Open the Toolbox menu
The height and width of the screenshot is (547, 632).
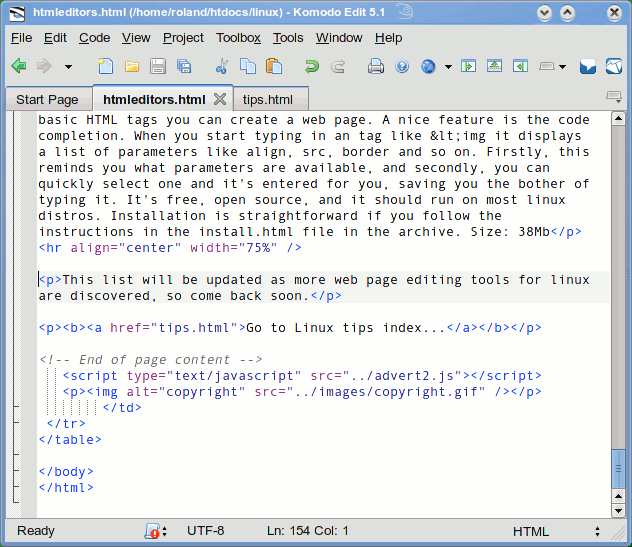pos(238,38)
